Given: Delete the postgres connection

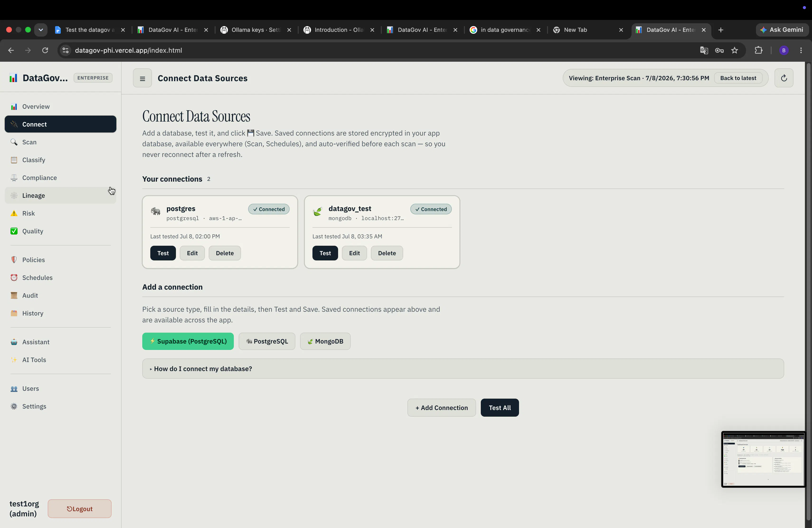Looking at the screenshot, I should coord(225,253).
